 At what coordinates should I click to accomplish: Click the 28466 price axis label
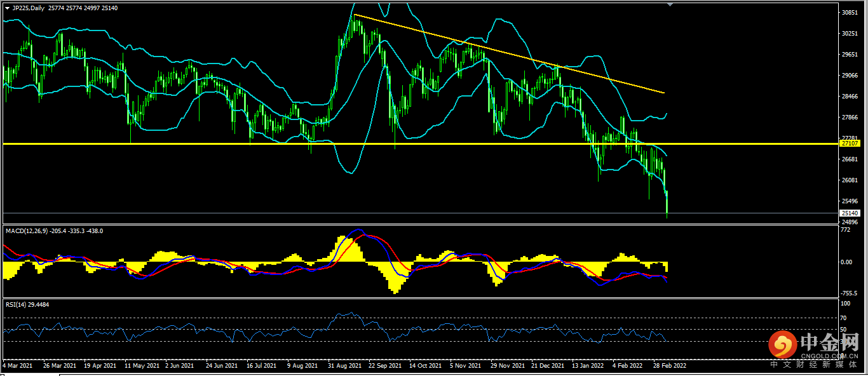pos(849,97)
